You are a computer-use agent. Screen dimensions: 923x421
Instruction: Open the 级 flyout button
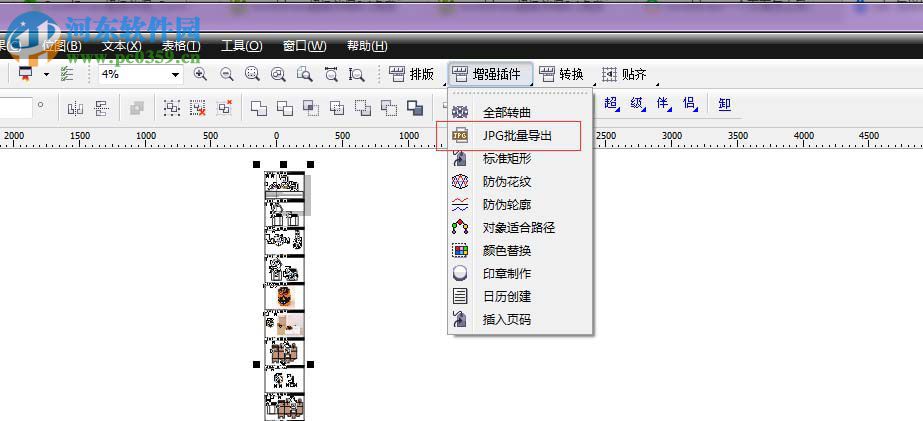point(637,104)
